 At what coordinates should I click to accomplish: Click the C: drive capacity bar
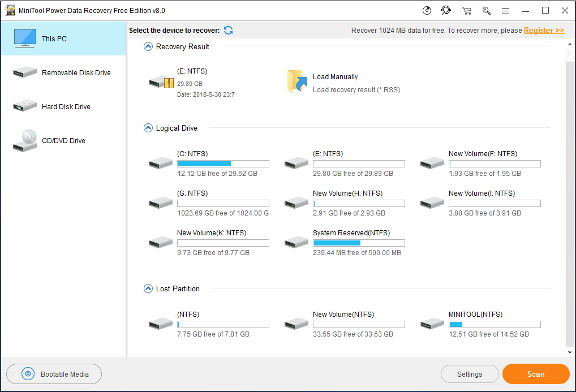pos(223,163)
